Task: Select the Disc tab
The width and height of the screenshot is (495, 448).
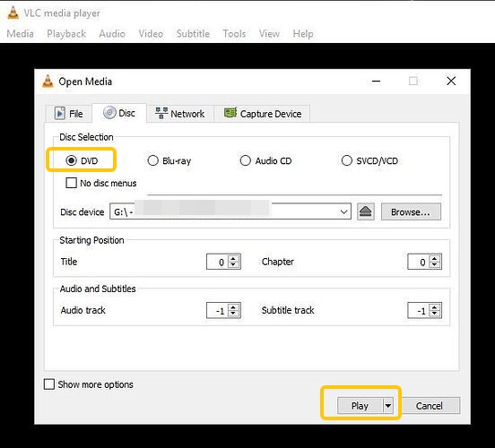Action: 119,113
